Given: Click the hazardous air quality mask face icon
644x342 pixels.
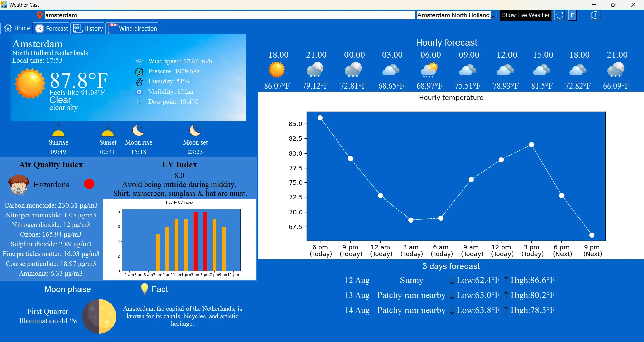Looking at the screenshot, I should point(18,185).
